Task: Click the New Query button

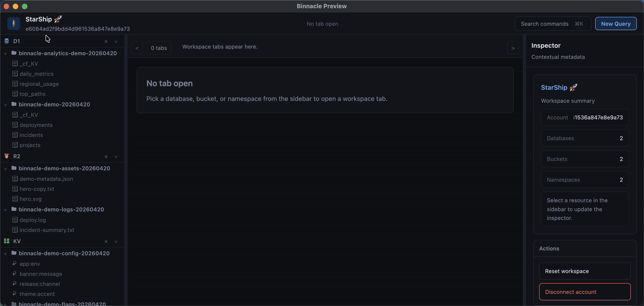Action: [616, 24]
